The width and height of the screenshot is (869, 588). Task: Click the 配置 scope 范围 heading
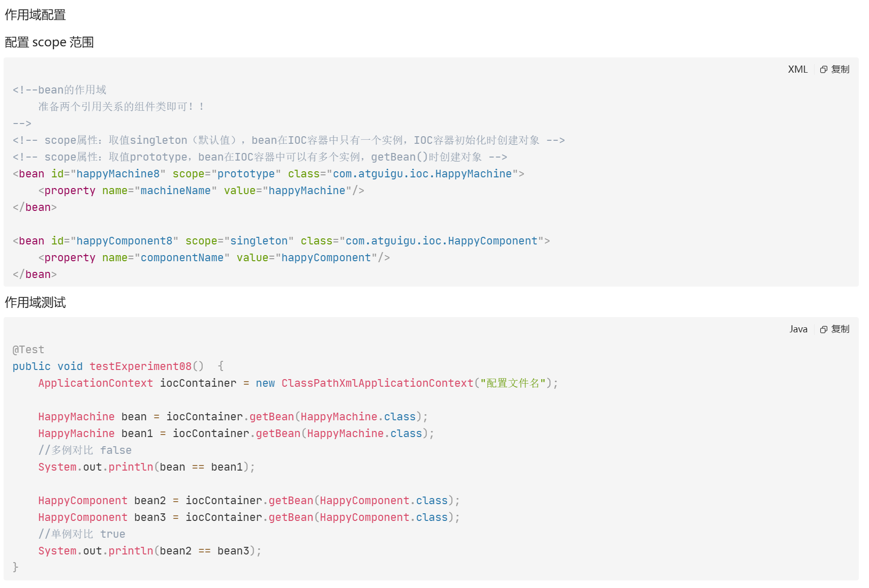tap(49, 42)
